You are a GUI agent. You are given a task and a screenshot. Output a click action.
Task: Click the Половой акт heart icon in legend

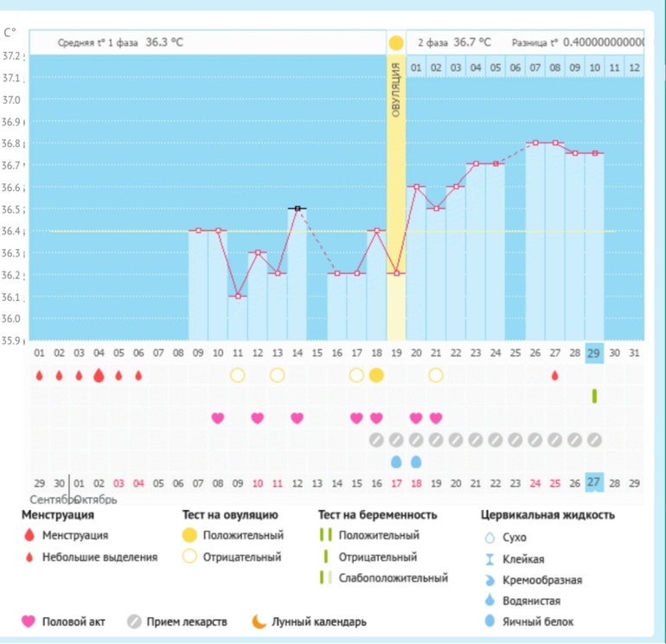pyautogui.click(x=29, y=622)
